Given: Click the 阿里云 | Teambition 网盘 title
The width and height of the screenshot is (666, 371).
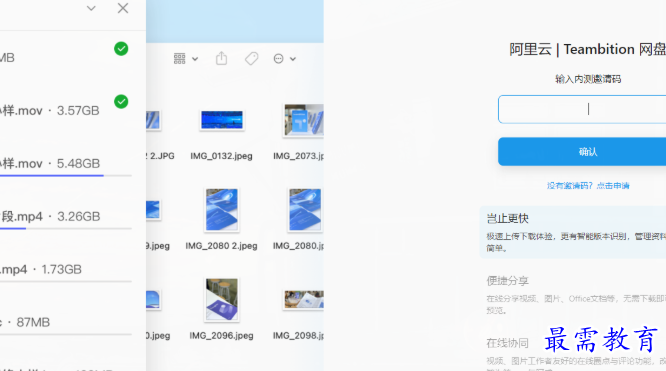Looking at the screenshot, I should (587, 49).
